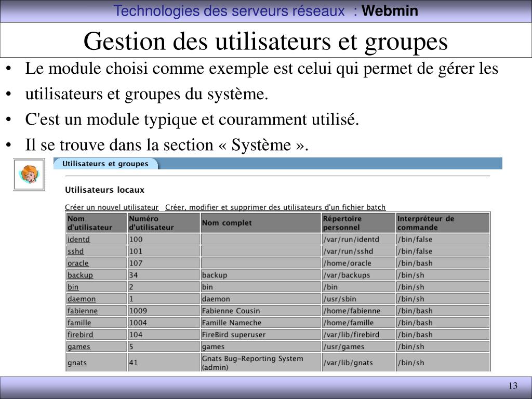The image size is (532, 399).
Task: Select user number 1009 cell
Action: click(164, 311)
